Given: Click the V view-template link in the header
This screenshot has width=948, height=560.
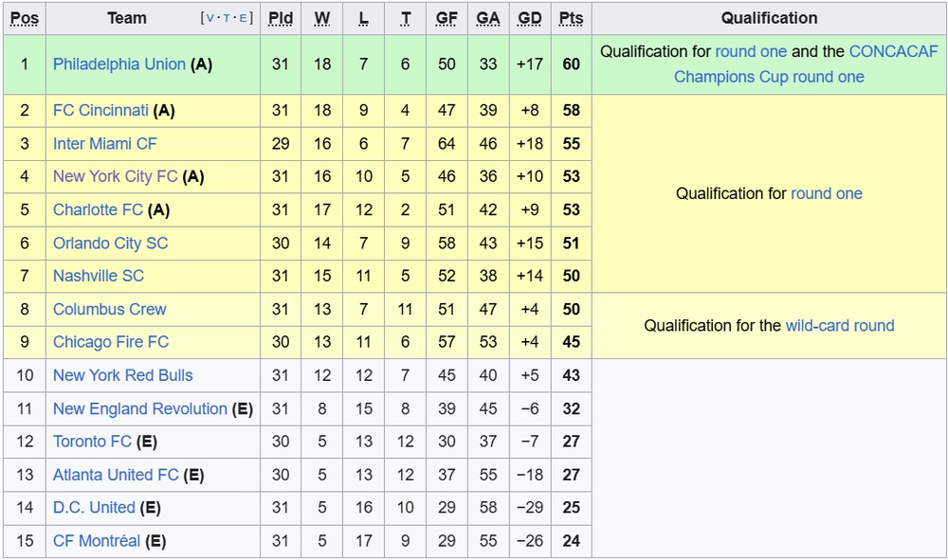Looking at the screenshot, I should [210, 18].
